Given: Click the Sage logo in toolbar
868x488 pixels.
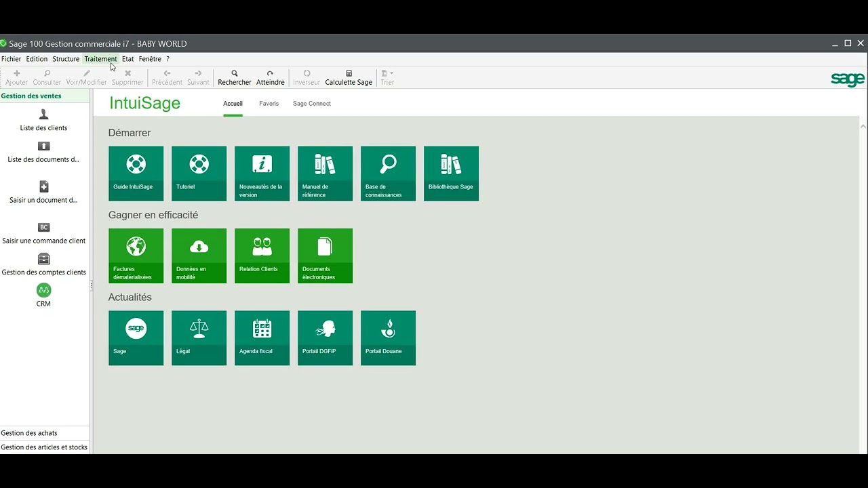Looking at the screenshot, I should click(x=848, y=79).
